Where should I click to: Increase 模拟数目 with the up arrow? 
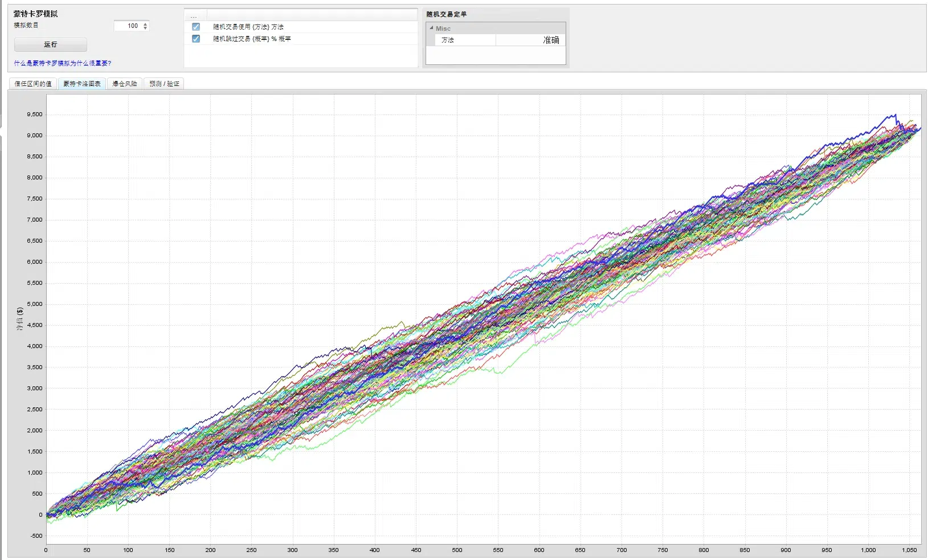146,24
